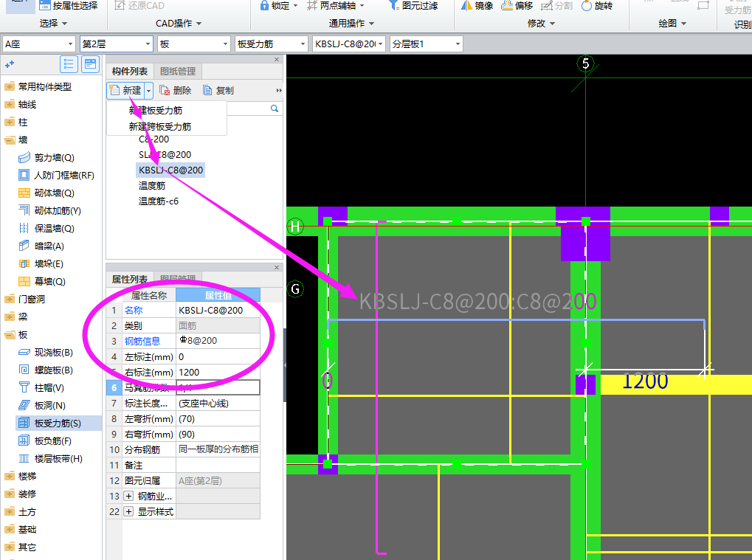
Task: Expand the 选择 ribbon group
Action: click(x=53, y=23)
